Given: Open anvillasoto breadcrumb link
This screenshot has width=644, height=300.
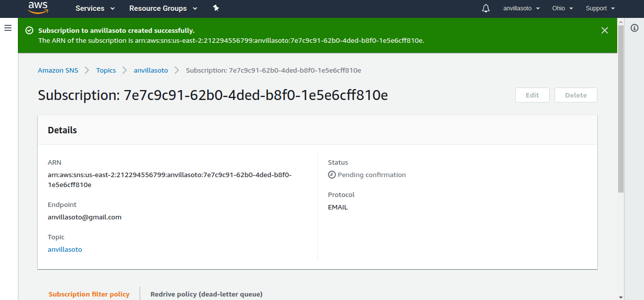Looking at the screenshot, I should pos(151,70).
